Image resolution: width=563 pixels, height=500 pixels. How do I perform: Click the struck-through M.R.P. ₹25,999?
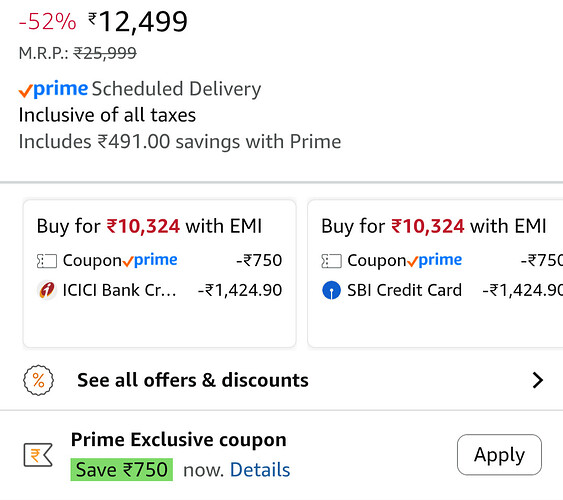105,53
